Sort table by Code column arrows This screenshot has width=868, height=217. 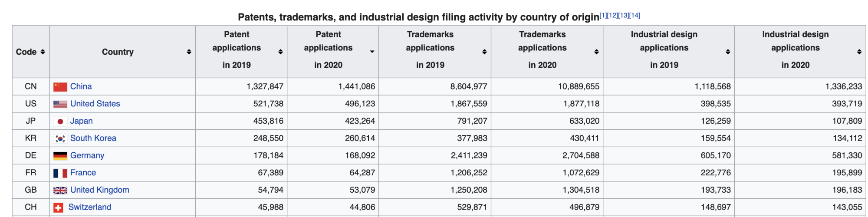point(43,52)
